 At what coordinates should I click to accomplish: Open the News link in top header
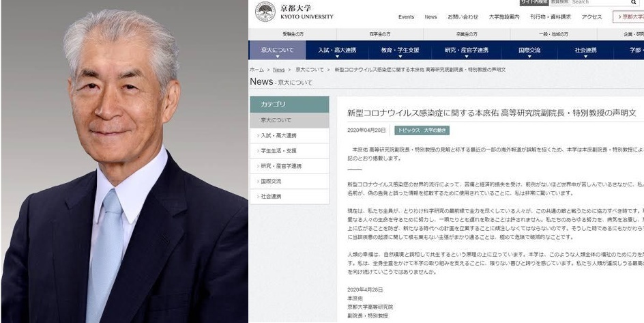(431, 17)
